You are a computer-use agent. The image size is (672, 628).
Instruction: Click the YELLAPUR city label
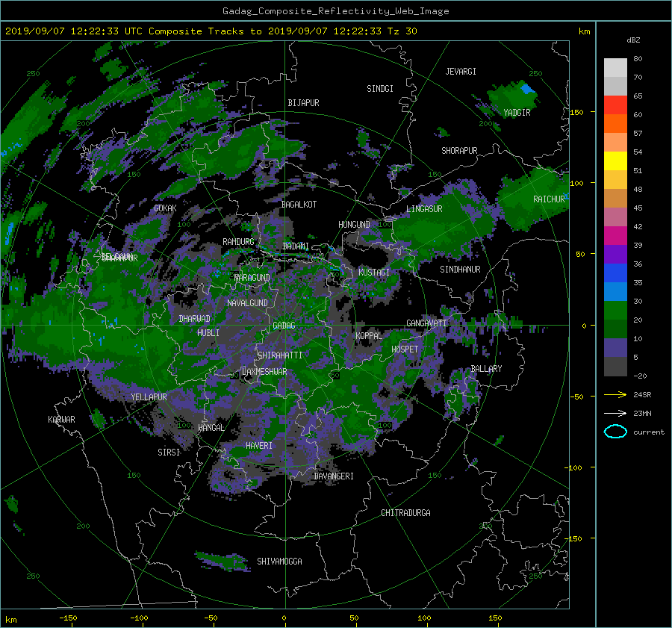coord(149,397)
